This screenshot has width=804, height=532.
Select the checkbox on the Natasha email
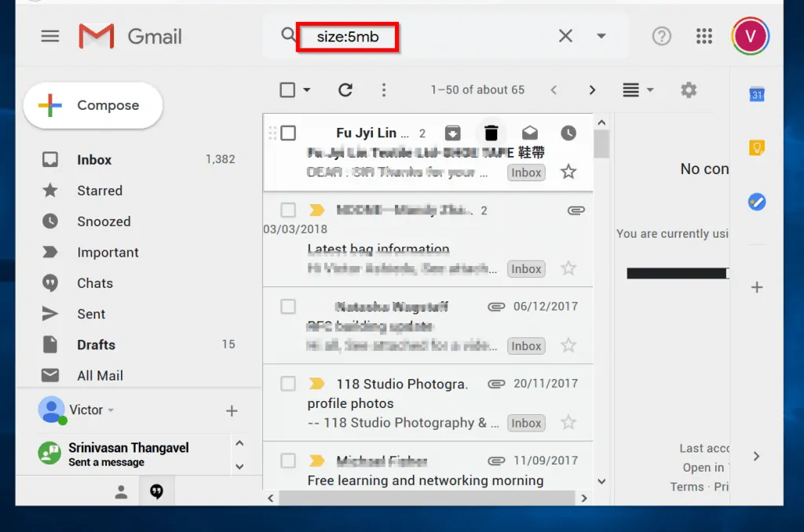point(287,307)
